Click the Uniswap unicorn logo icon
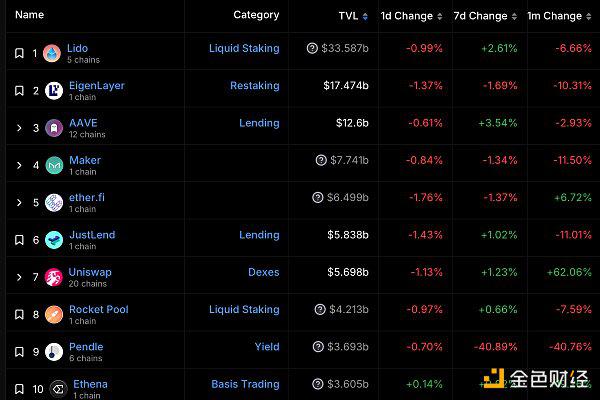 tap(54, 277)
